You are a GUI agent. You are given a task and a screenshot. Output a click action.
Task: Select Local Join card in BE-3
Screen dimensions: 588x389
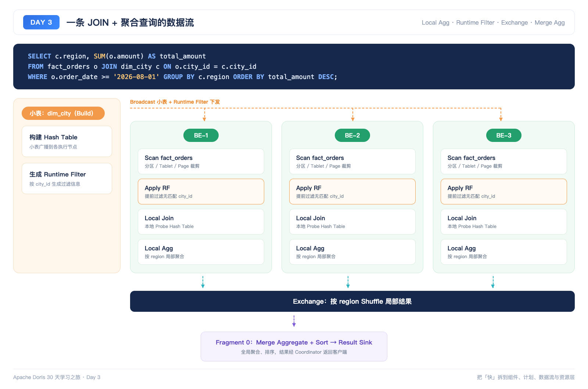[x=504, y=222]
